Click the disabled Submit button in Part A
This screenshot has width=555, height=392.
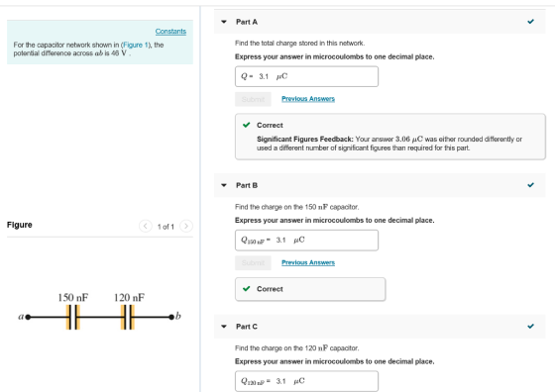(x=253, y=99)
